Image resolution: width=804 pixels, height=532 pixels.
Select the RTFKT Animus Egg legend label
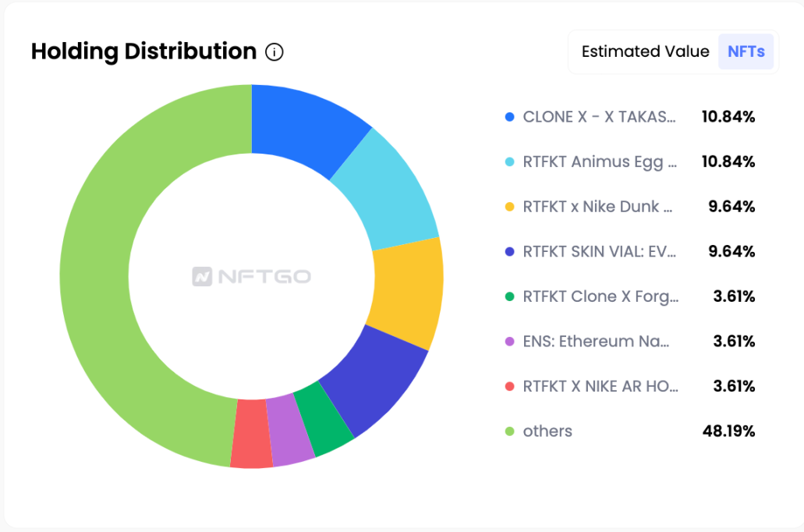(x=600, y=162)
